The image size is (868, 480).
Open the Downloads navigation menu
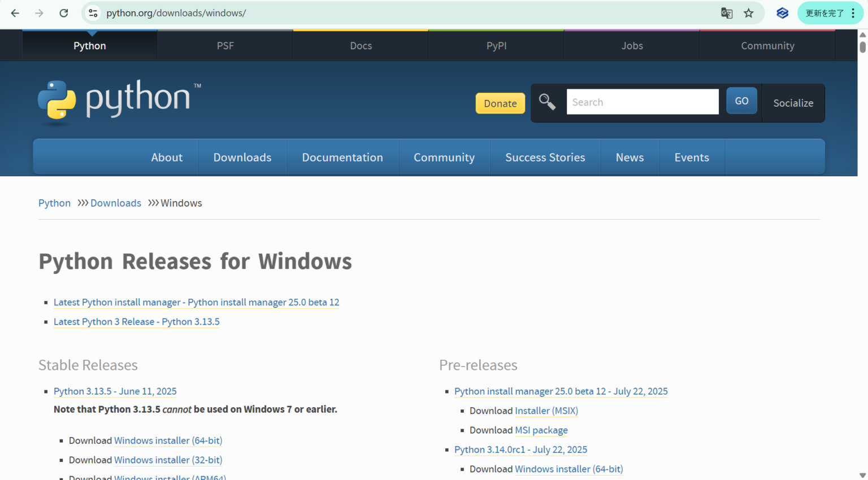[x=242, y=158]
